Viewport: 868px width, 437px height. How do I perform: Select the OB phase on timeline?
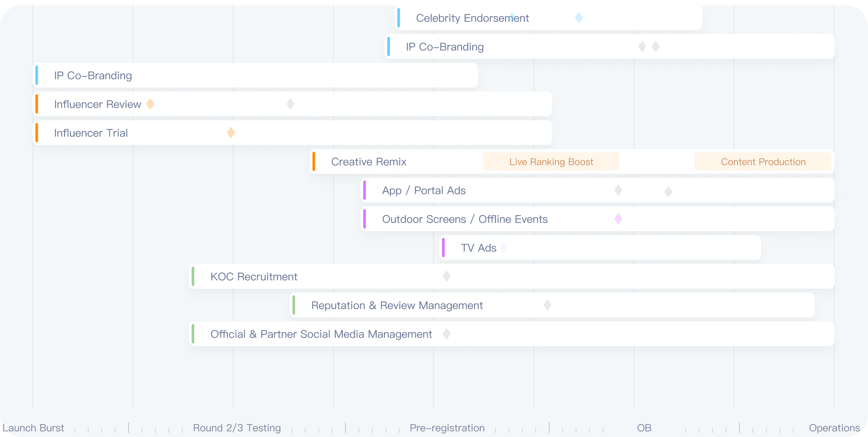tap(644, 428)
